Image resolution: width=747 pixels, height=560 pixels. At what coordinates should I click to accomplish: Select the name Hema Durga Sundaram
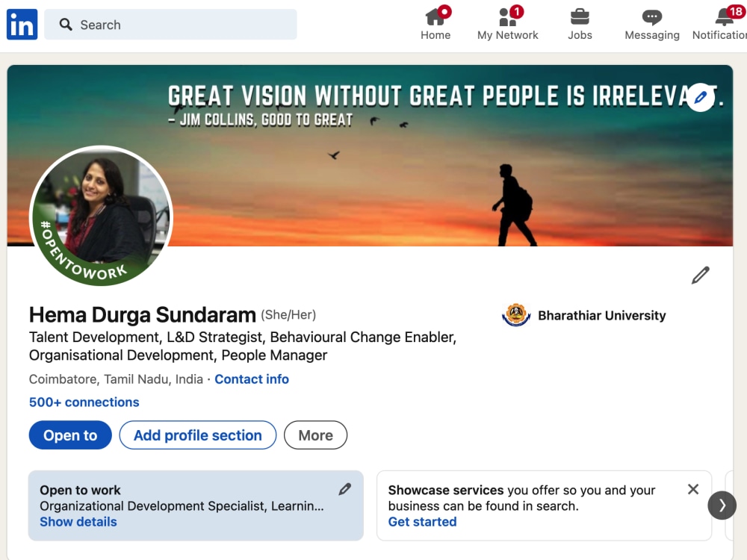pyautogui.click(x=143, y=315)
